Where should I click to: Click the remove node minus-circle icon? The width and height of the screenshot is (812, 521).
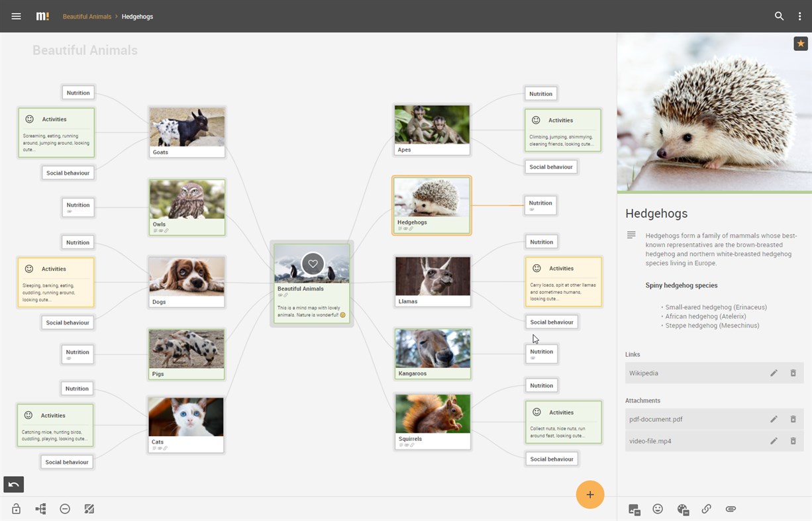(x=65, y=509)
